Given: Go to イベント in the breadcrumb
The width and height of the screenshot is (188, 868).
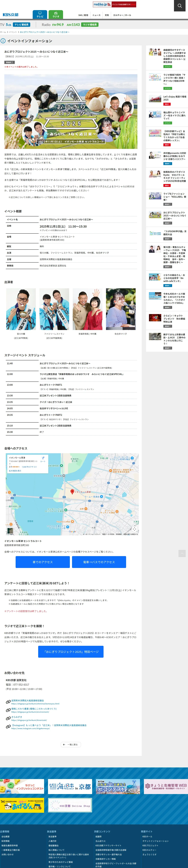Looking at the screenshot, I should click(x=13, y=32).
